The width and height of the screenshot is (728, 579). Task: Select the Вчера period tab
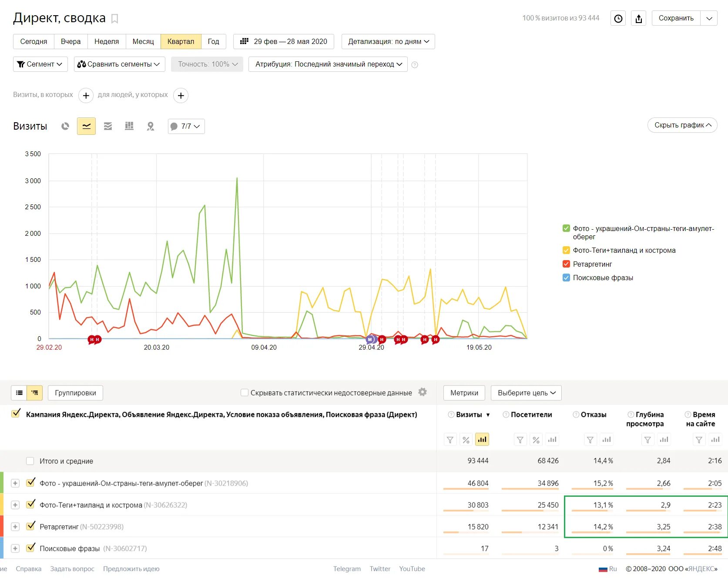coord(70,42)
